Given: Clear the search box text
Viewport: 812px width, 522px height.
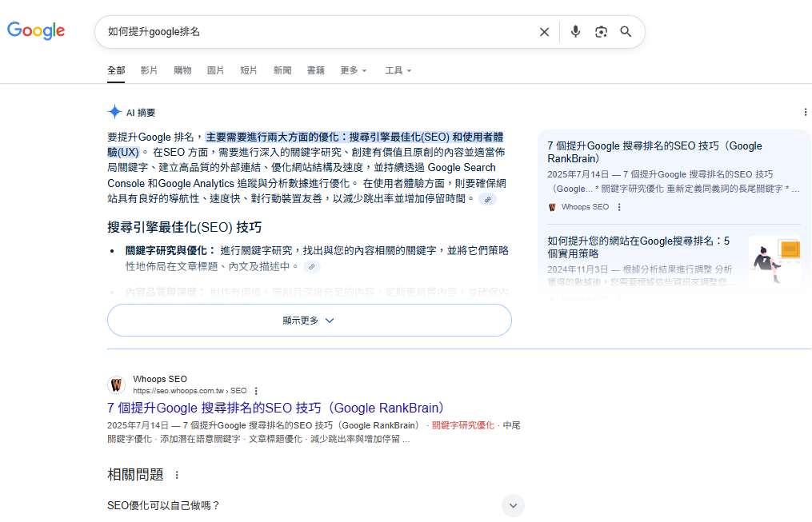Looking at the screenshot, I should (544, 32).
